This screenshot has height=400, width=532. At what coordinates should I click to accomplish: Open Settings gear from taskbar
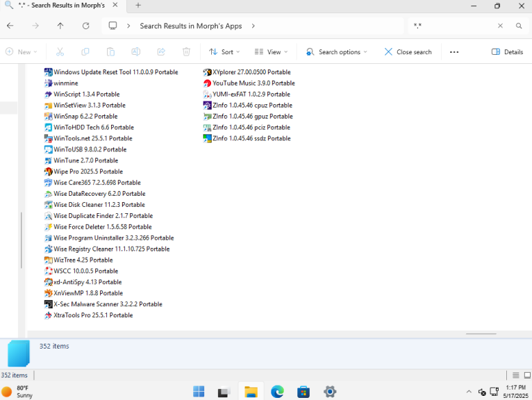tap(329, 392)
